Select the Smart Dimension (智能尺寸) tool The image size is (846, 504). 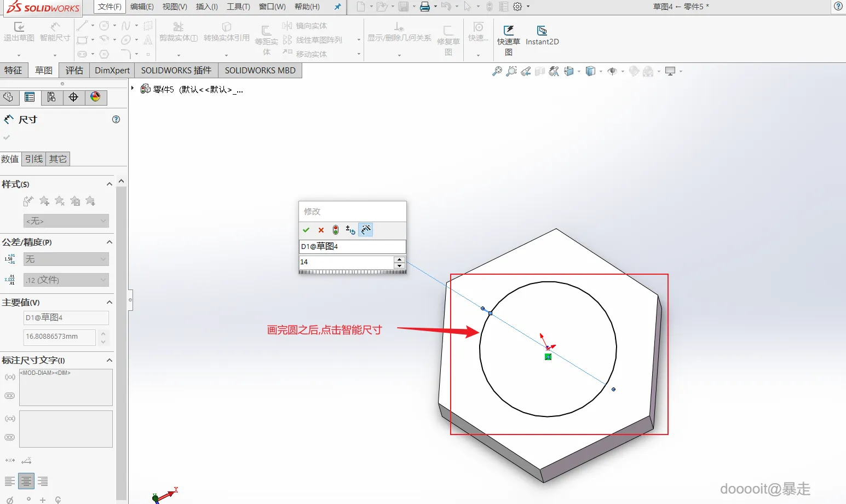(55, 27)
